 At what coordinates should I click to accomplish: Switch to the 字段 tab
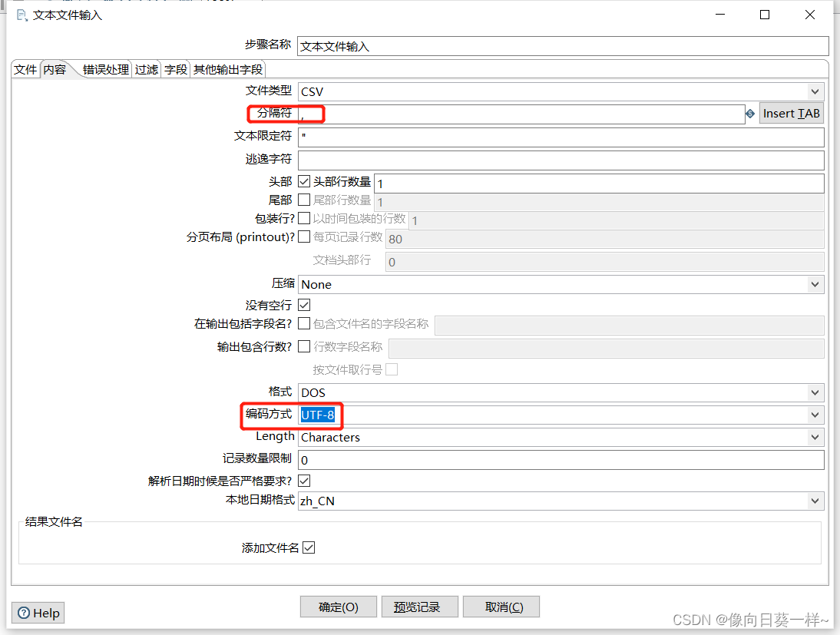(x=176, y=70)
